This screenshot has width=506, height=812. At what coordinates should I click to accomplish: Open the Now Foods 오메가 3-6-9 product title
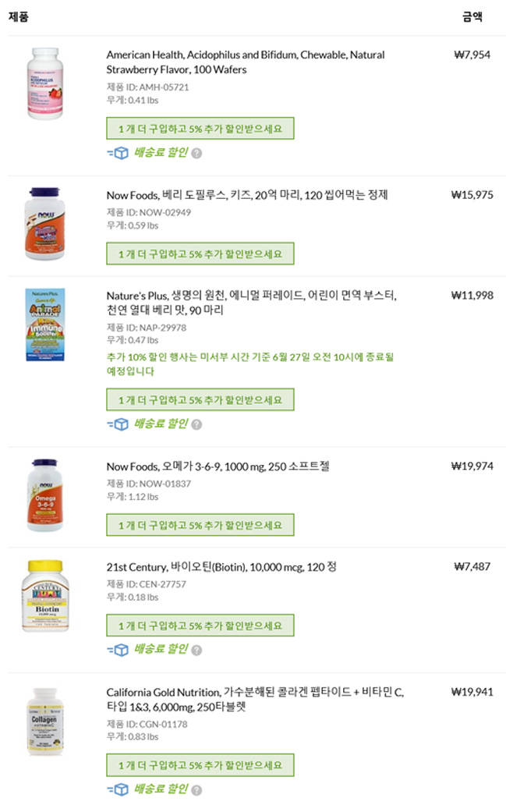tap(218, 466)
